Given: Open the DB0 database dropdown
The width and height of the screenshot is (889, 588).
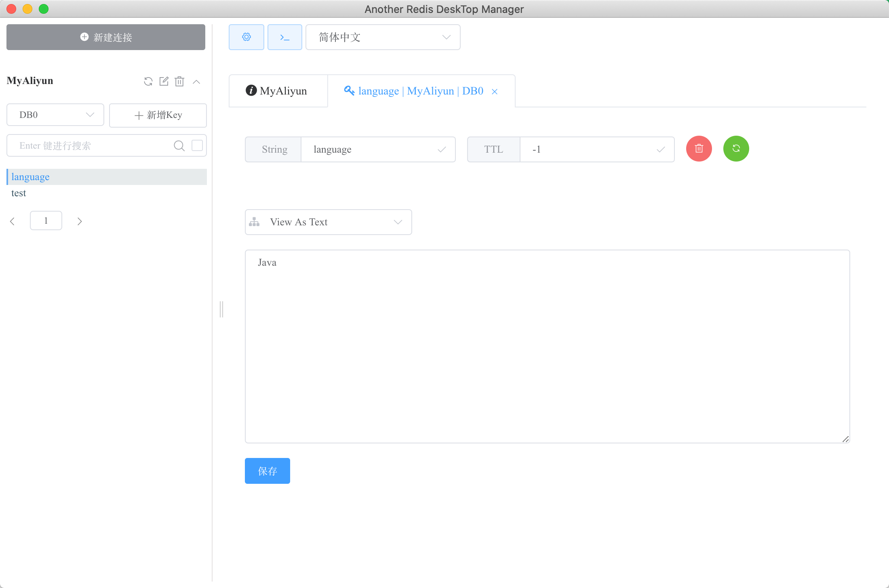Looking at the screenshot, I should [x=55, y=115].
